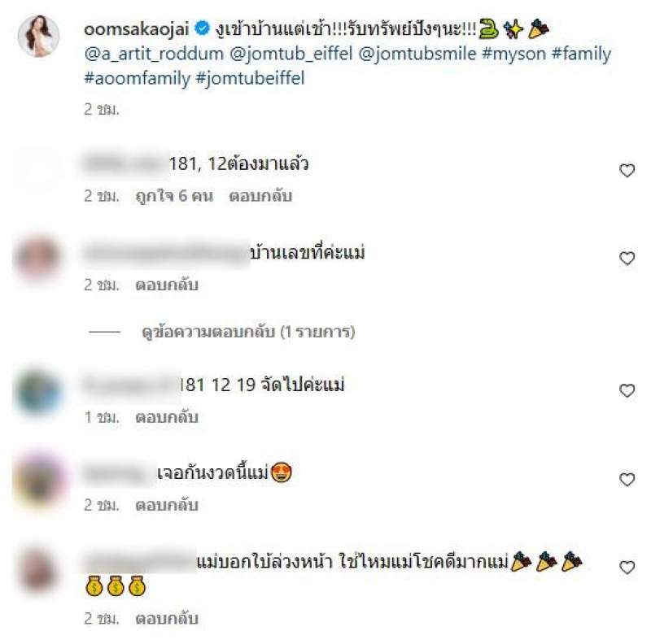
Task: Tap heart on 'เจอกันงวดนี้แม่' comment
Action: [627, 480]
